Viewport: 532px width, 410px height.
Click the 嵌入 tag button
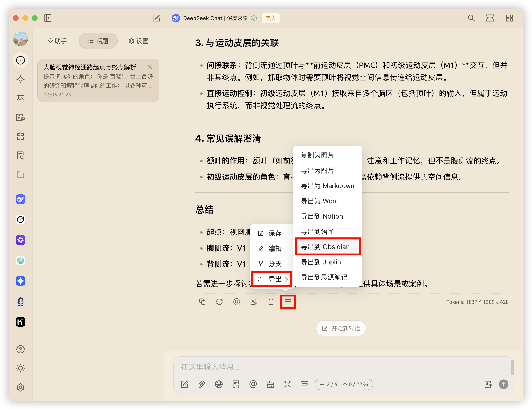[x=270, y=18]
